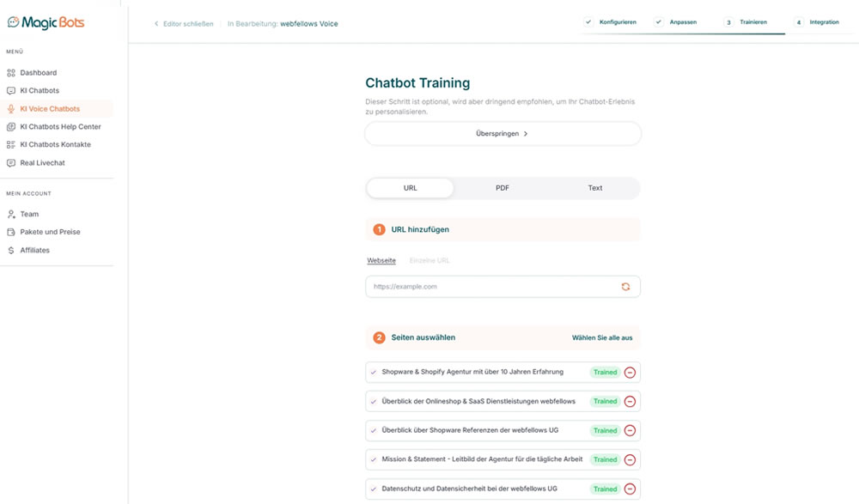Remove Mission & Statement page
The width and height of the screenshot is (859, 504).
pos(630,459)
